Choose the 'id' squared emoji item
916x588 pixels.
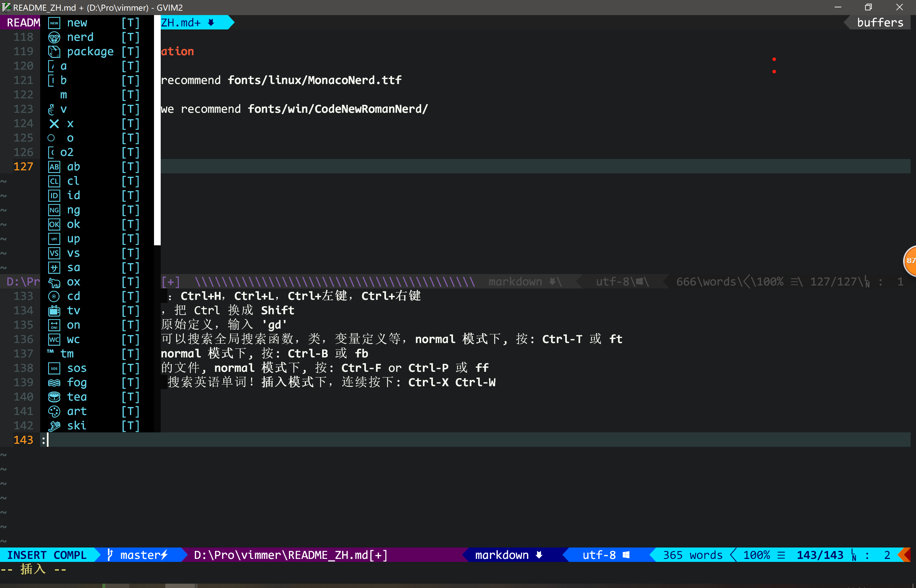click(97, 195)
